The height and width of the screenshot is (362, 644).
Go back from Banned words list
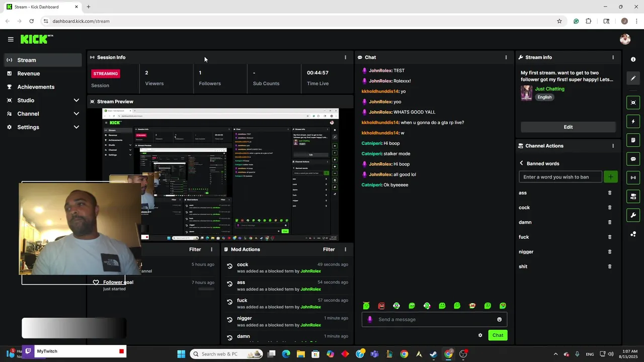(522, 163)
